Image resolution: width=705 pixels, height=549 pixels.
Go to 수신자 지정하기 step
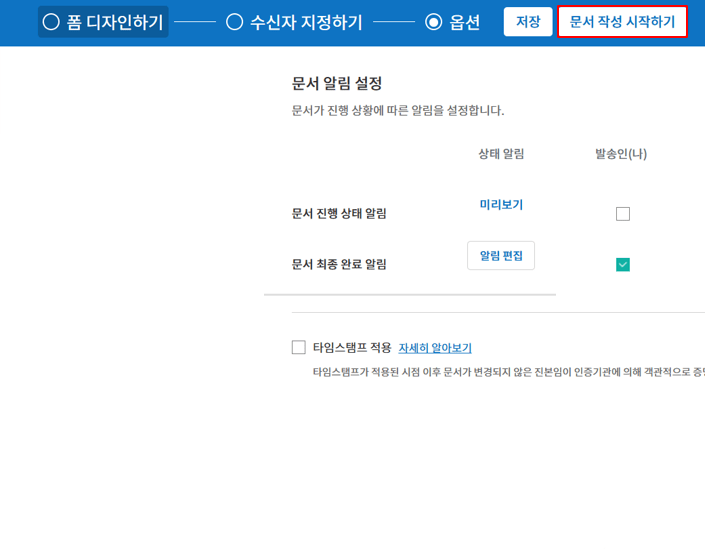point(294,22)
